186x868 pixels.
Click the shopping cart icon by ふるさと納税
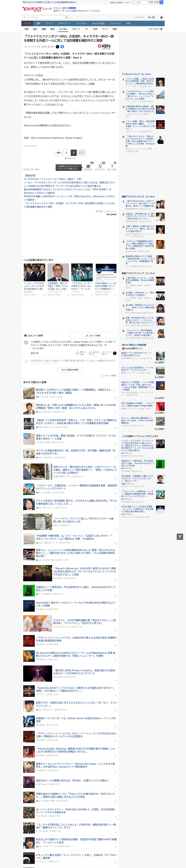pos(63,11)
